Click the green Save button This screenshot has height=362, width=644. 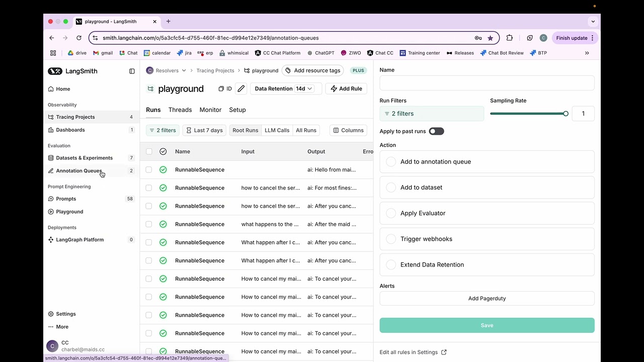point(487,325)
